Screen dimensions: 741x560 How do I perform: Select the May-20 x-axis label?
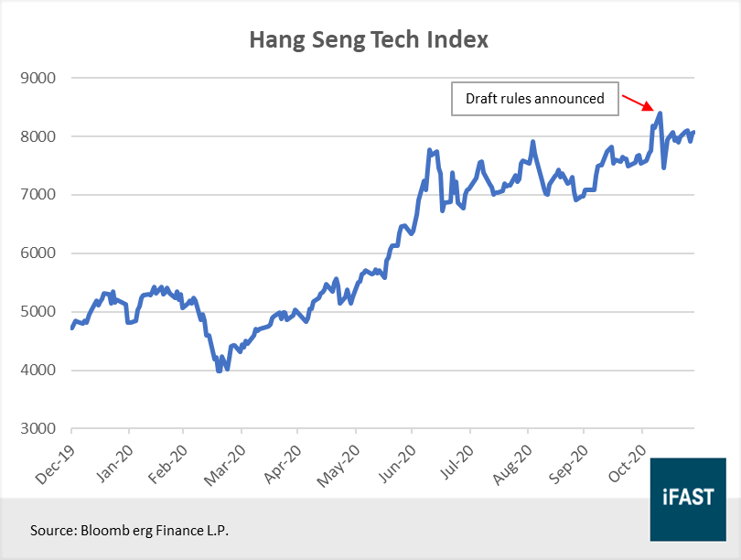pyautogui.click(x=337, y=462)
